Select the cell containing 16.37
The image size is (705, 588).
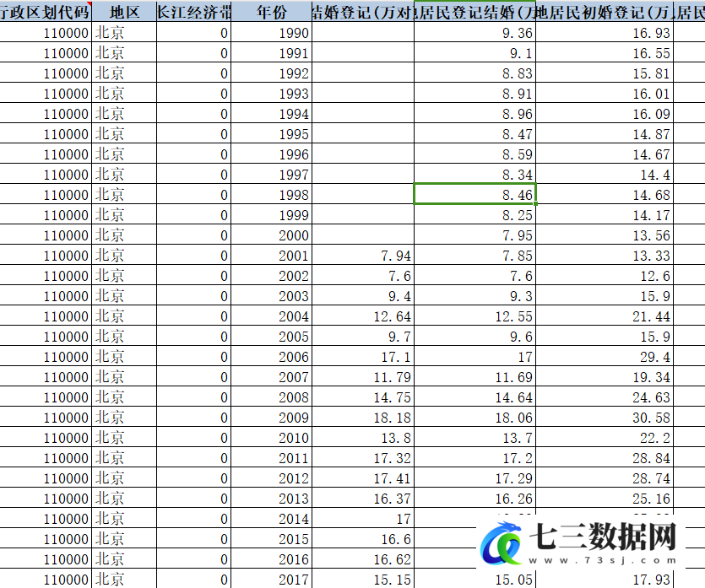363,498
